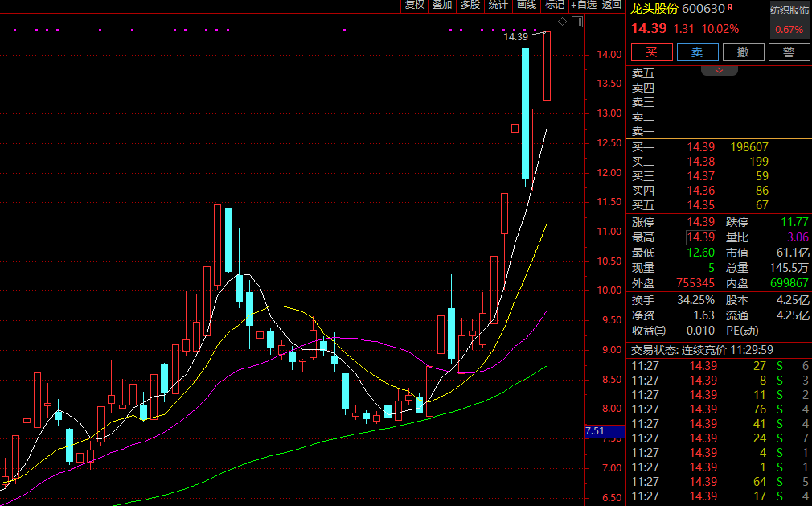Click the 换手 value 34.25%

tap(695, 300)
